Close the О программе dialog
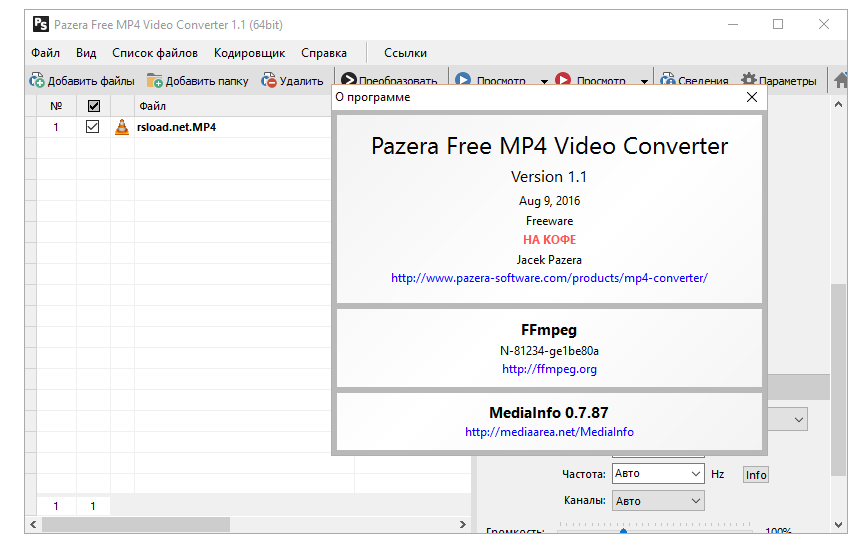 point(752,97)
